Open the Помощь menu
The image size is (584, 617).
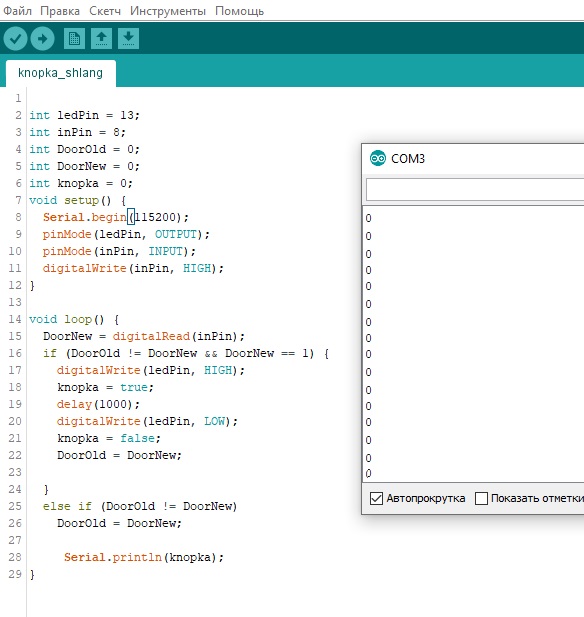(239, 11)
